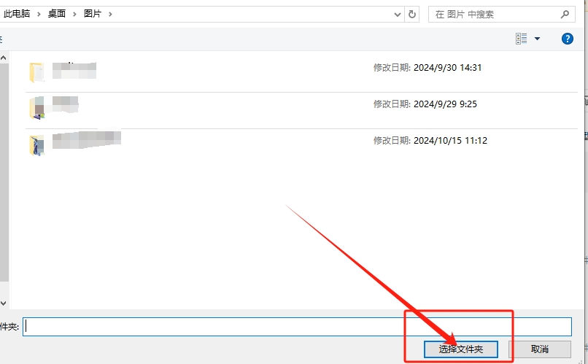Click the scrollbar down arrow on left pane

pyautogui.click(x=3, y=302)
